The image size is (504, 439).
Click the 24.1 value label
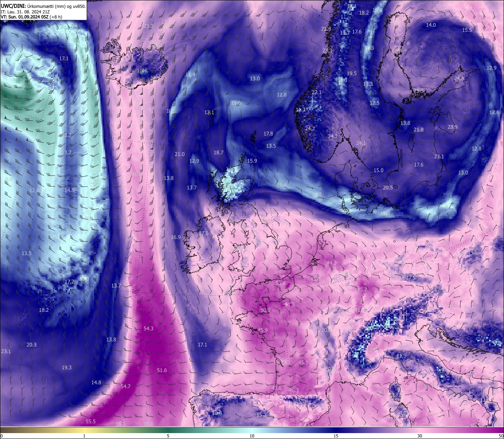(361, 143)
